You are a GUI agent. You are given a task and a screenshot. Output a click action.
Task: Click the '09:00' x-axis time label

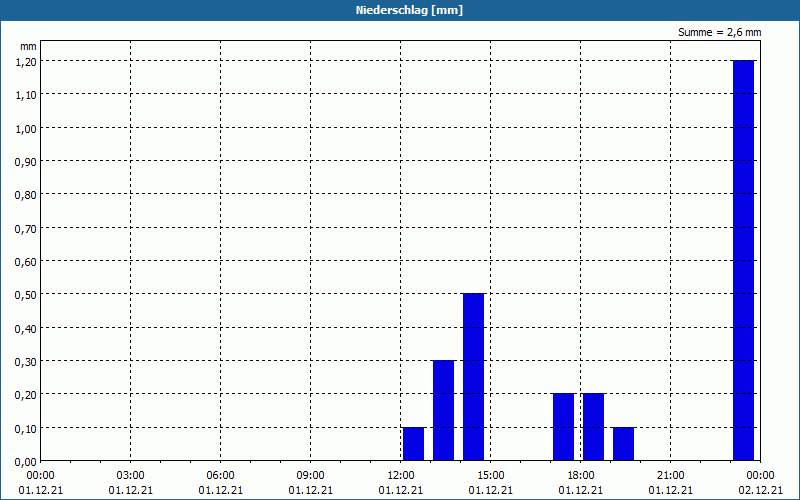tap(311, 476)
